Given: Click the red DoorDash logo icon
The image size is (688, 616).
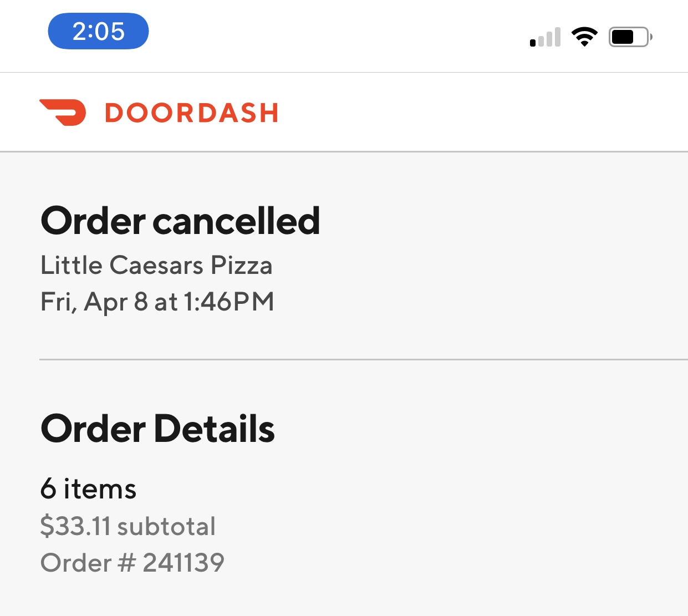Looking at the screenshot, I should (63, 113).
